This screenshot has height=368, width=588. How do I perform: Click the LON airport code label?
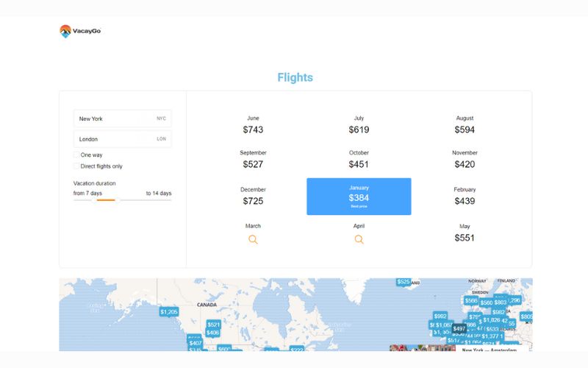pyautogui.click(x=161, y=139)
